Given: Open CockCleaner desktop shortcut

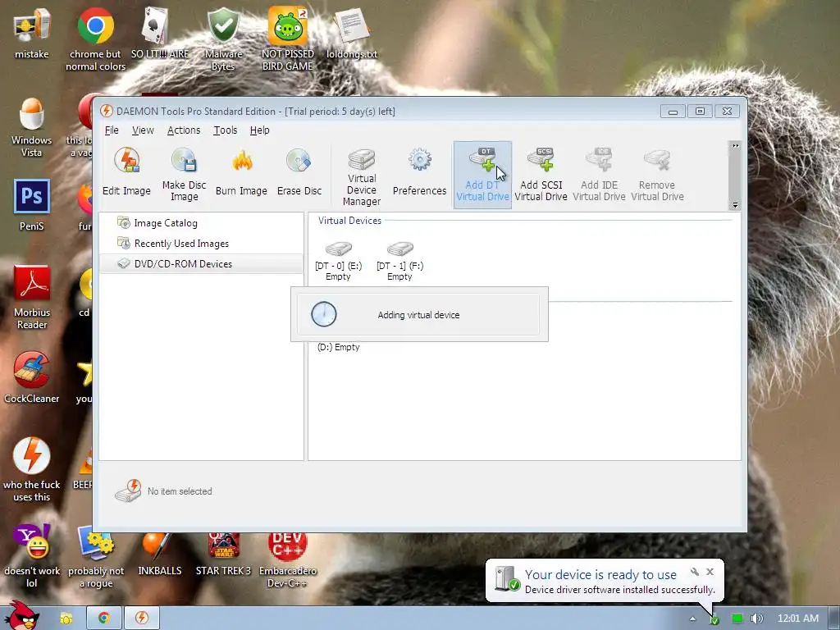Looking at the screenshot, I should point(32,377).
